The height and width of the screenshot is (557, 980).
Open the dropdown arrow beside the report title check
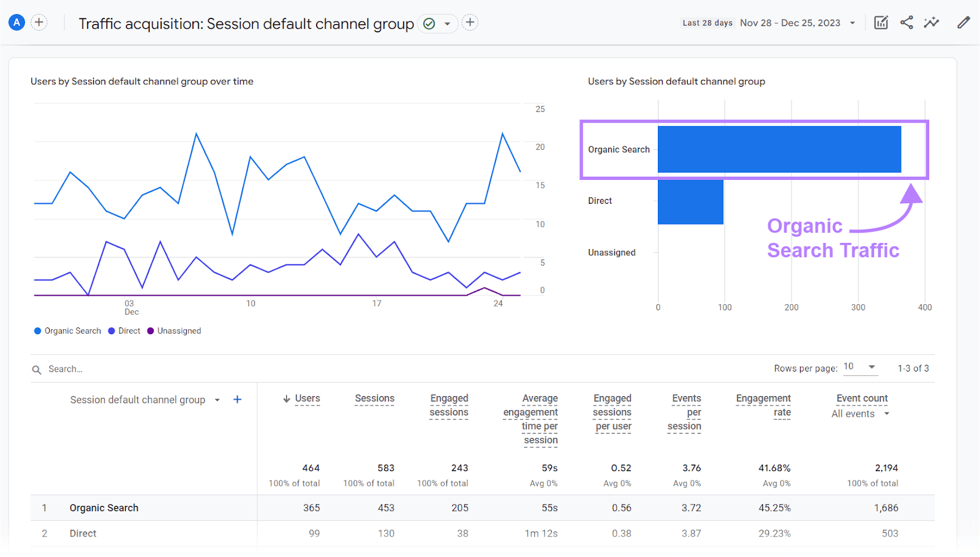448,24
